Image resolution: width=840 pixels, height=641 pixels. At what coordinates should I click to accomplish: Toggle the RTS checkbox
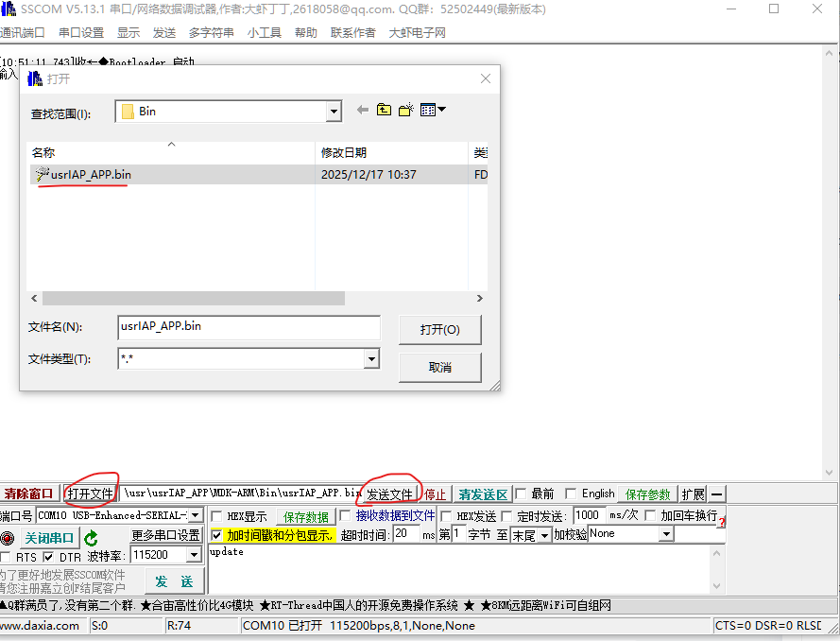coord(6,557)
